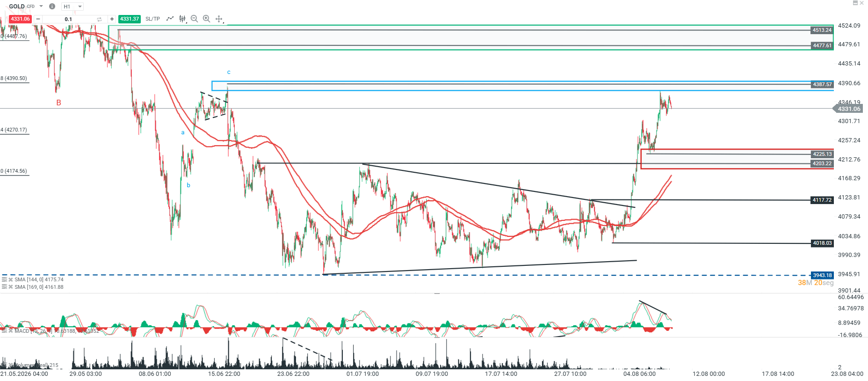Screen dimensions: 868x381
Task: Zoom out the chart
Action: [194, 19]
